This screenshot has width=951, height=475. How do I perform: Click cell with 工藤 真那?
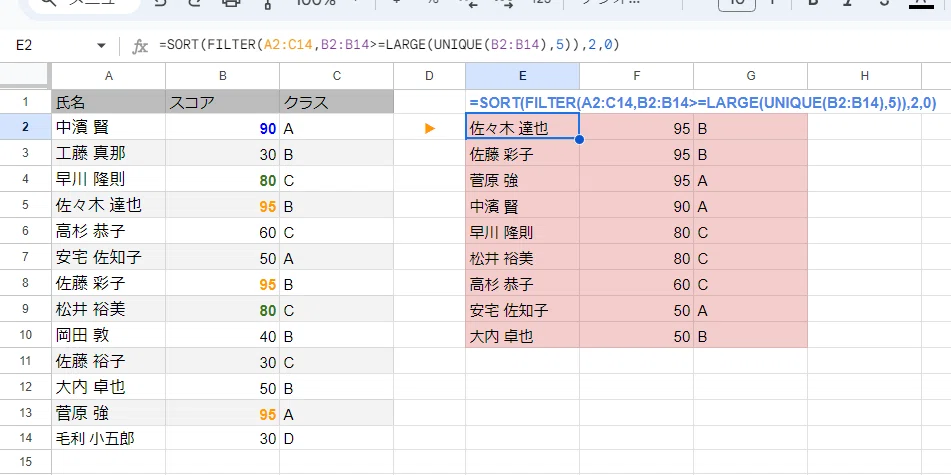109,153
